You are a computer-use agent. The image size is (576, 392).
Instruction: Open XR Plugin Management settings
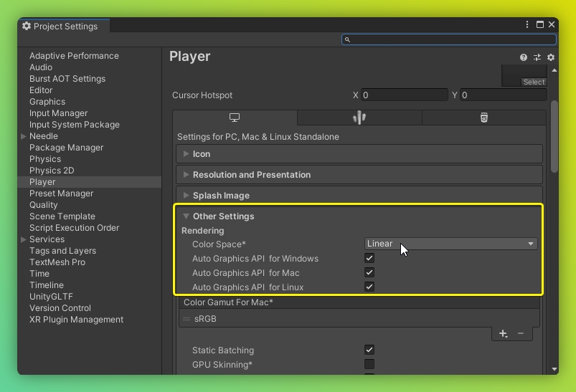click(76, 320)
